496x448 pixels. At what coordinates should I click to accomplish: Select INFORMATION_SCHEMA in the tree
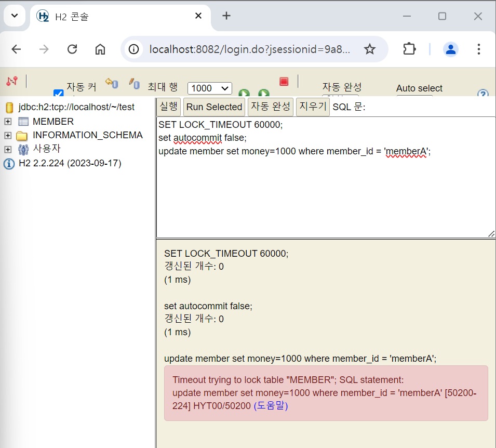(88, 135)
